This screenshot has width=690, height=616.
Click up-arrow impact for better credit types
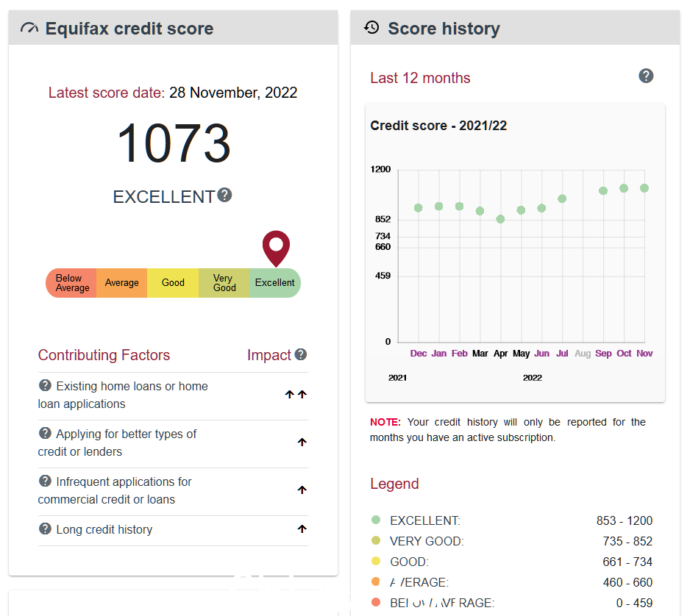pos(302,442)
